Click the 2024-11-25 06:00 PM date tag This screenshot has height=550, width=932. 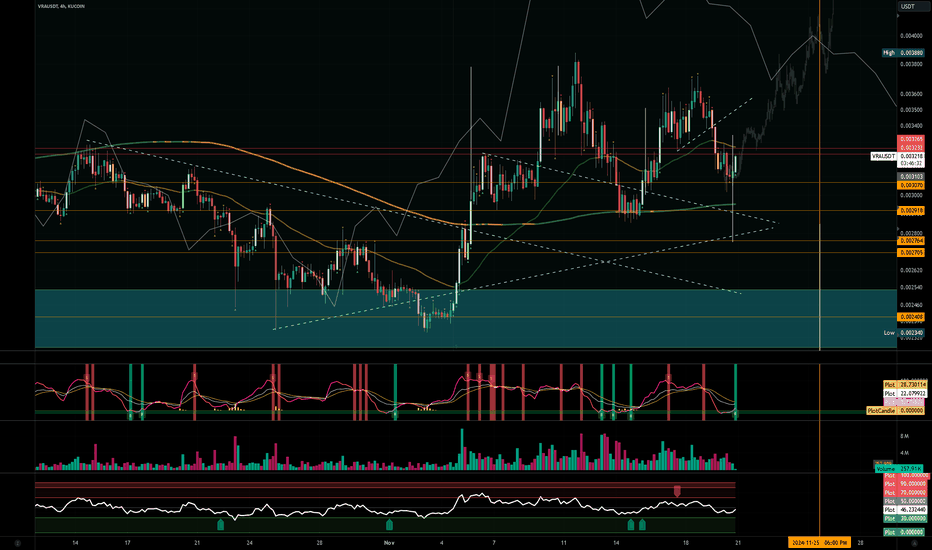click(x=820, y=542)
